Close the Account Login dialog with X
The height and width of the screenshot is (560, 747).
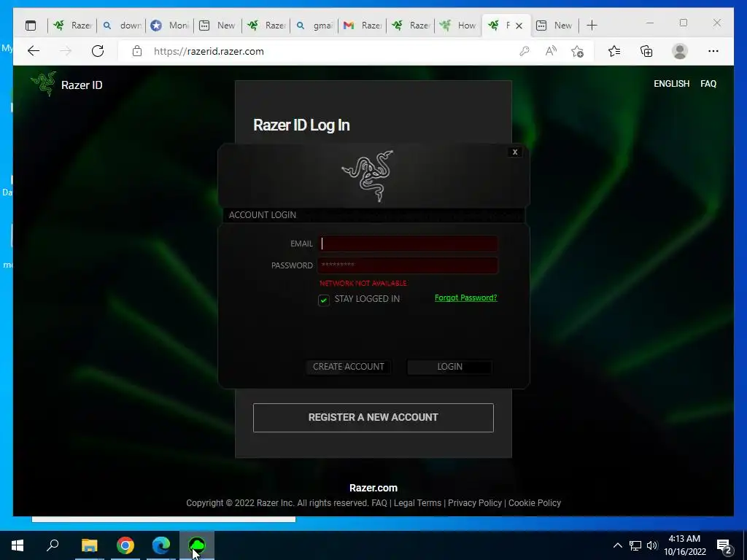pos(514,152)
